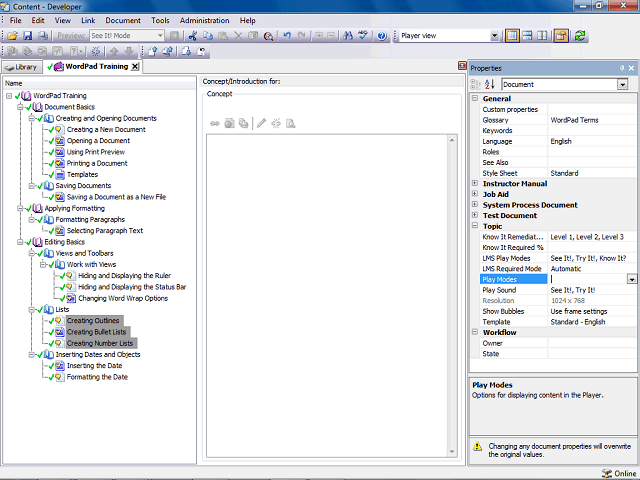Select the vertical split layout icon
The width and height of the screenshot is (640, 480).
pyautogui.click(x=542, y=36)
